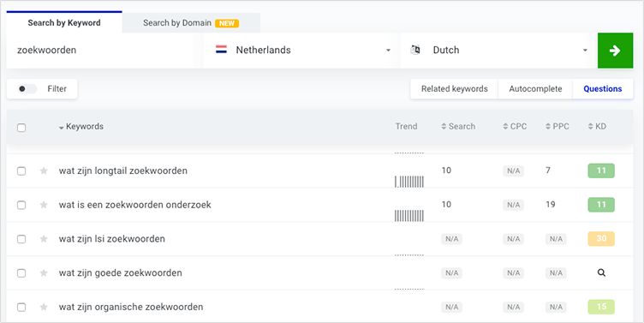Click search volume 10 for longtail zoekwoorden
Image resolution: width=644 pixels, height=323 pixels.
pyautogui.click(x=446, y=170)
